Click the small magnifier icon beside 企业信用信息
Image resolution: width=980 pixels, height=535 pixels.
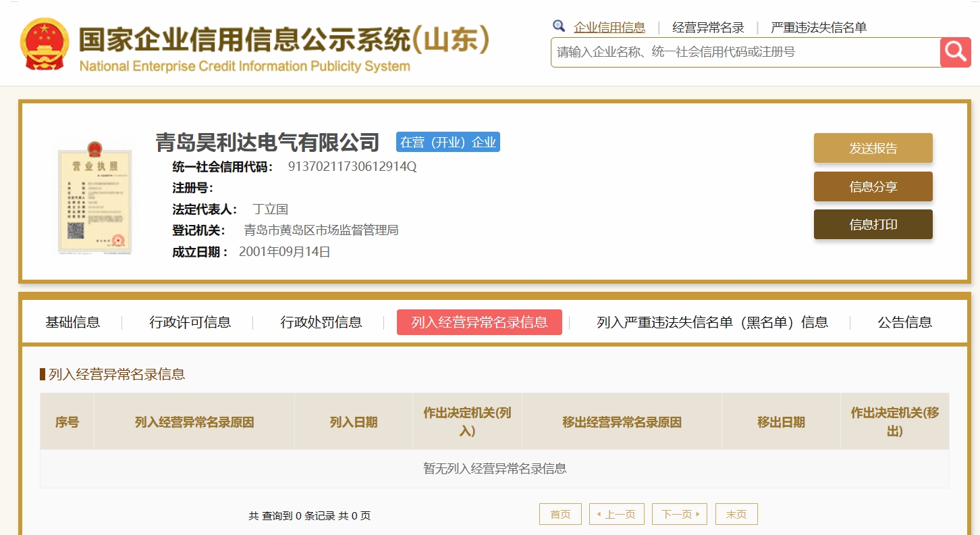click(559, 26)
